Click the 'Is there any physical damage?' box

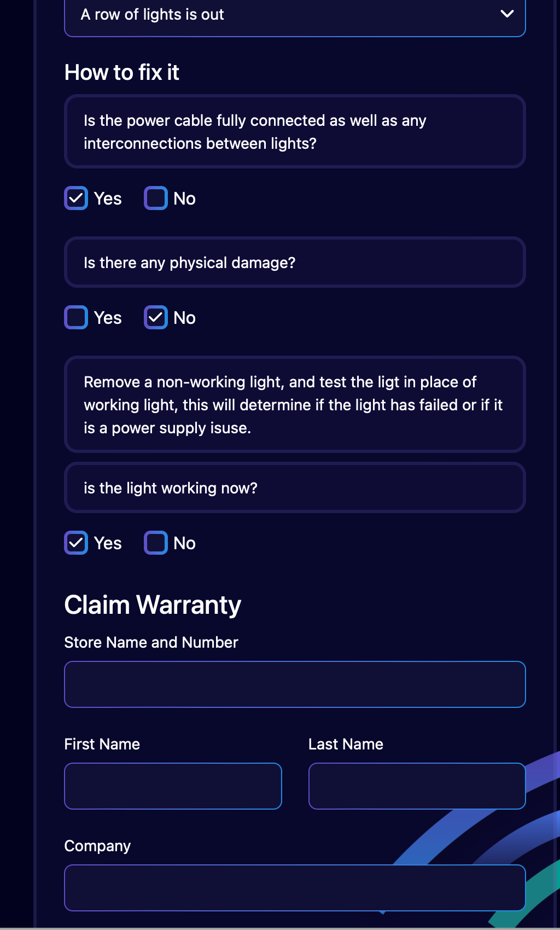coord(295,263)
